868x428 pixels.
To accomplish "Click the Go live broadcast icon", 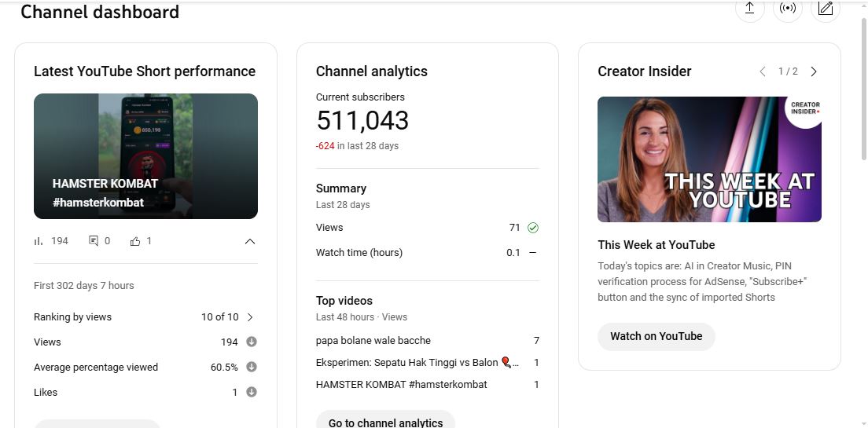I will pos(787,8).
